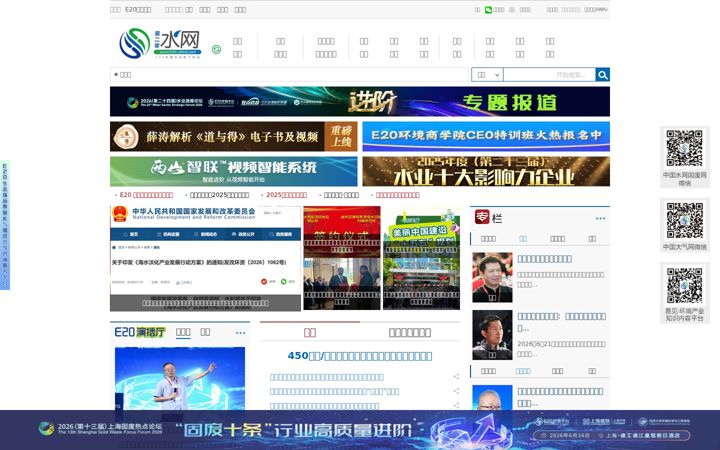Click the 中国大气网微信 QR code
Viewport: 720px width, 450px height.
pyautogui.click(x=685, y=220)
